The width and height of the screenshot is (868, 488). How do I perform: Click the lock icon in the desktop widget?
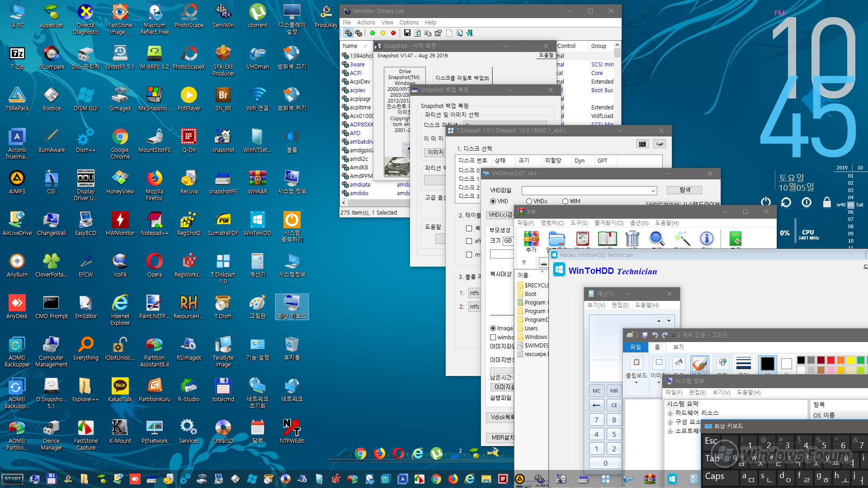click(x=827, y=202)
